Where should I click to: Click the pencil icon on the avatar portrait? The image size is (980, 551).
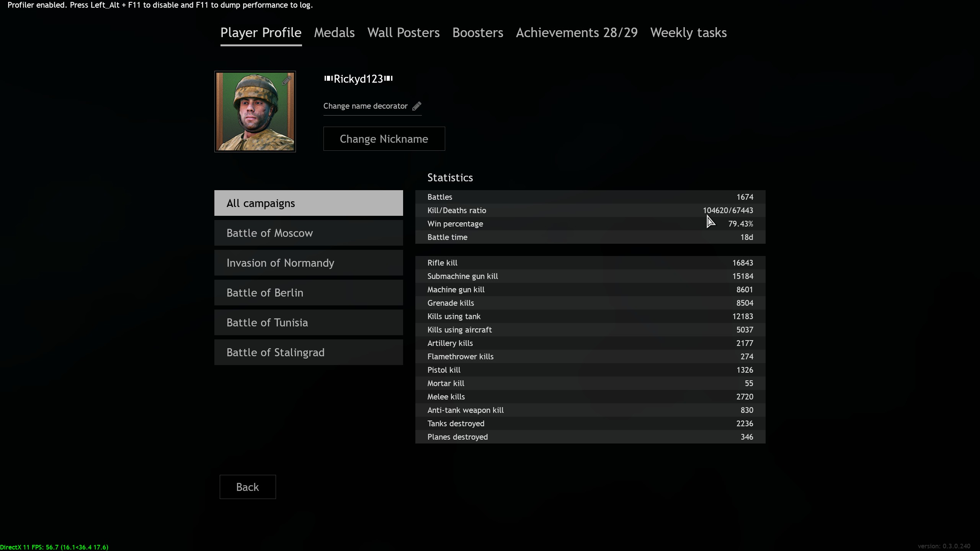coord(287,80)
